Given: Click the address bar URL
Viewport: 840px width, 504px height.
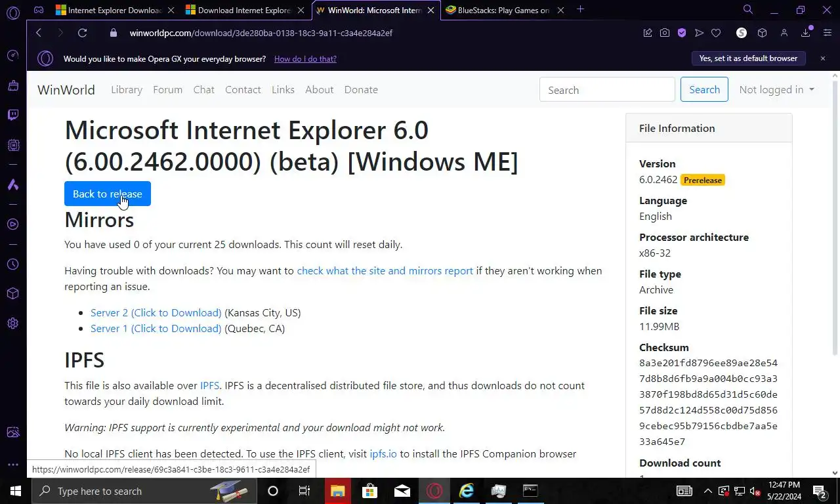Looking at the screenshot, I should coord(261,33).
